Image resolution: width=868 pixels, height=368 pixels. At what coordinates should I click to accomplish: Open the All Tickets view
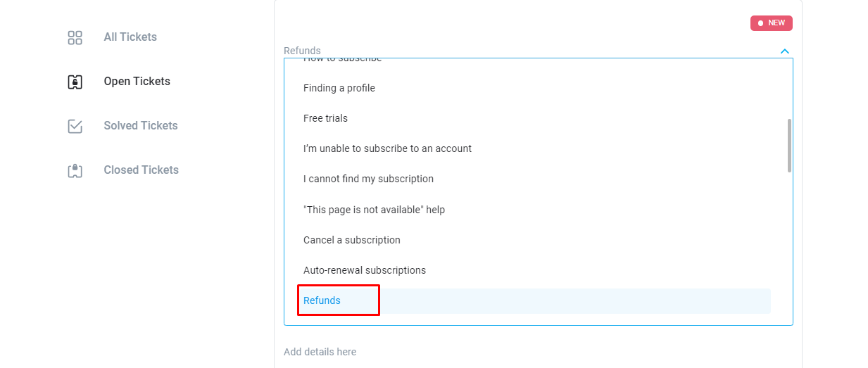pos(130,37)
